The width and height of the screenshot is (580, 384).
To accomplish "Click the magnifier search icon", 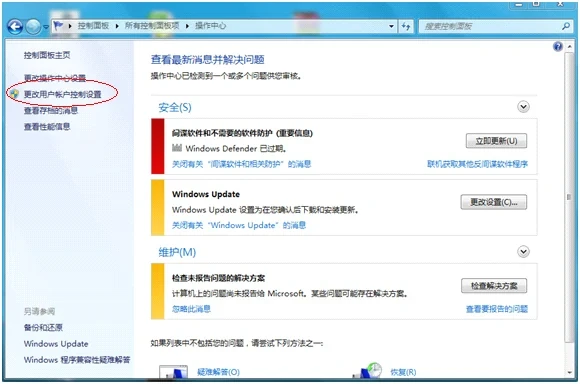I will coord(566,26).
